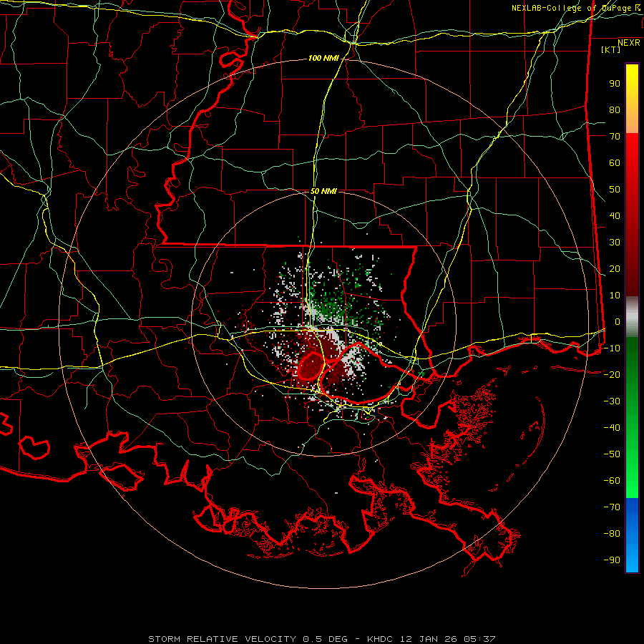Click the -90 value on the velocity scale
644x644 pixels.
pyautogui.click(x=612, y=560)
